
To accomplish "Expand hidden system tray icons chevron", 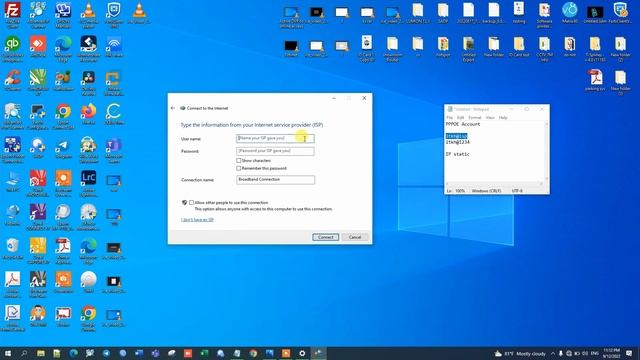I will 553,353.
